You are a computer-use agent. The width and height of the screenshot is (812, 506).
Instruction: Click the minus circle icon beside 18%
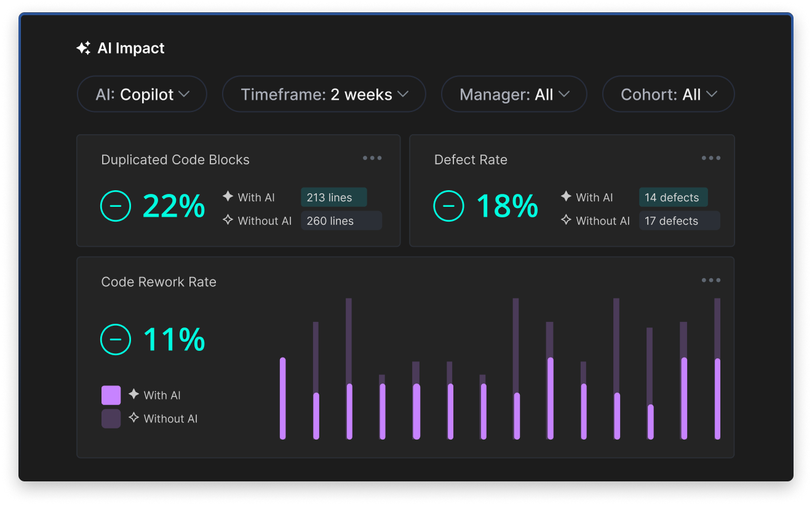click(x=448, y=206)
